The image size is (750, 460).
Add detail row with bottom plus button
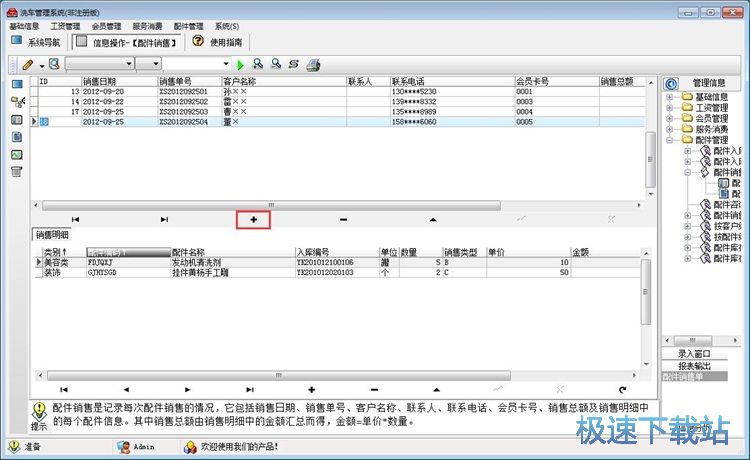coord(312,390)
